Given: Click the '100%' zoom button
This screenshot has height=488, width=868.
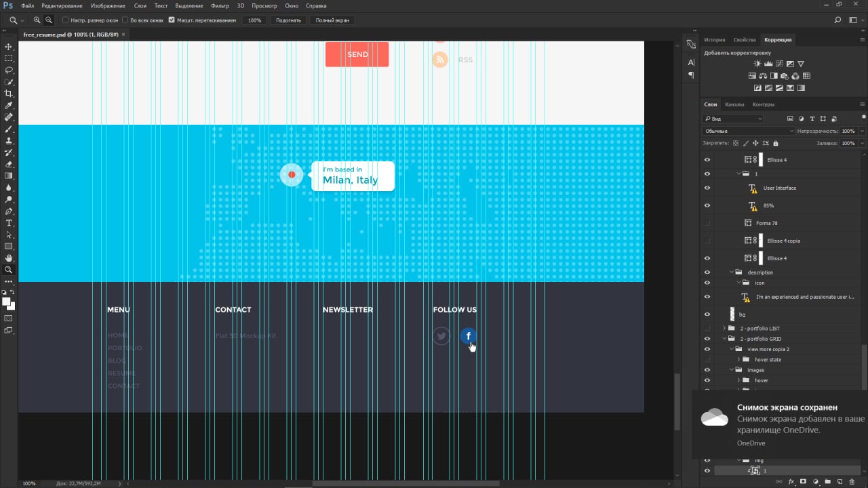Looking at the screenshot, I should pyautogui.click(x=254, y=20).
